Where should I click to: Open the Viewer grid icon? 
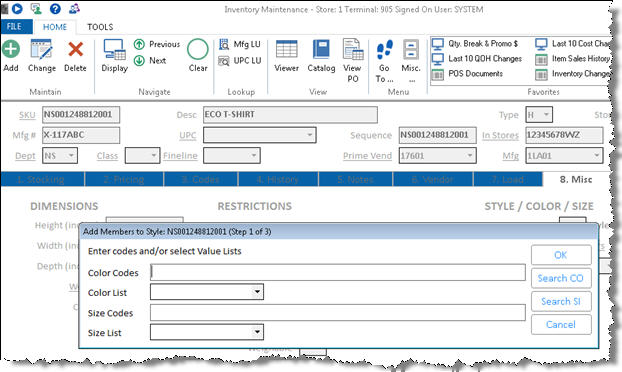coord(286,50)
